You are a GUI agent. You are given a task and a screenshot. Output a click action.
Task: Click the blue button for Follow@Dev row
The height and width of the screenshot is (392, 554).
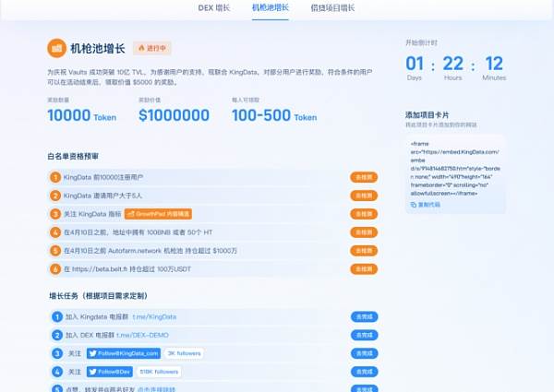(365, 372)
